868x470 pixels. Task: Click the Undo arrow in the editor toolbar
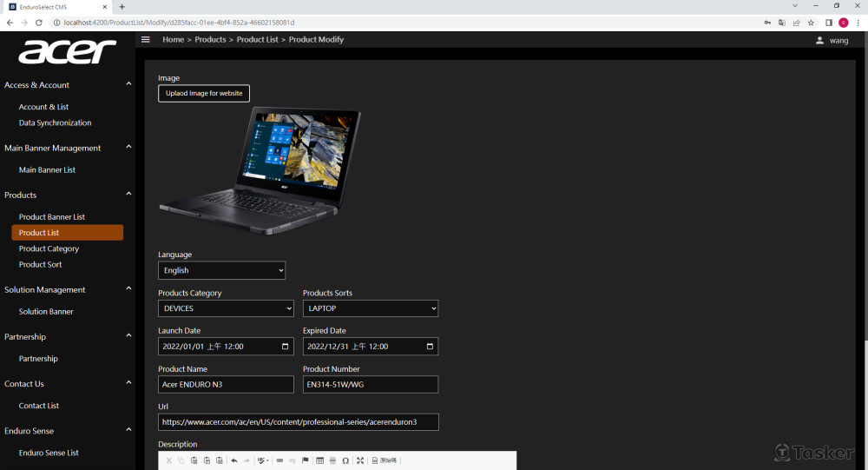click(x=234, y=460)
